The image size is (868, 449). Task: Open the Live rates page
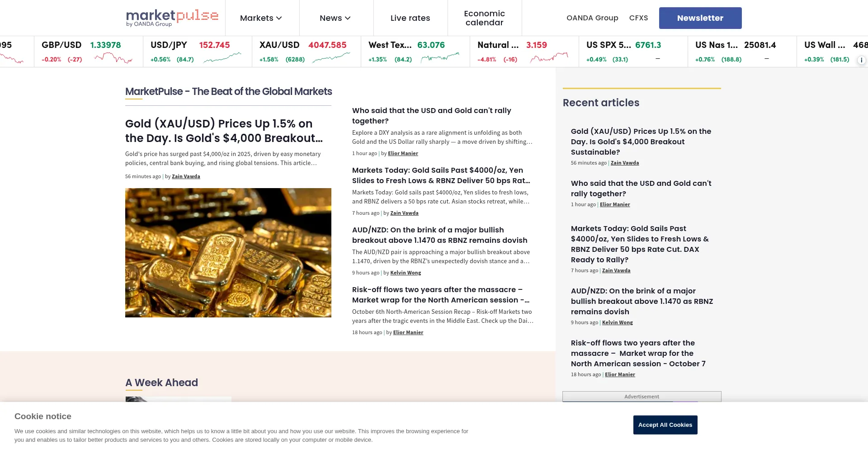(x=410, y=18)
